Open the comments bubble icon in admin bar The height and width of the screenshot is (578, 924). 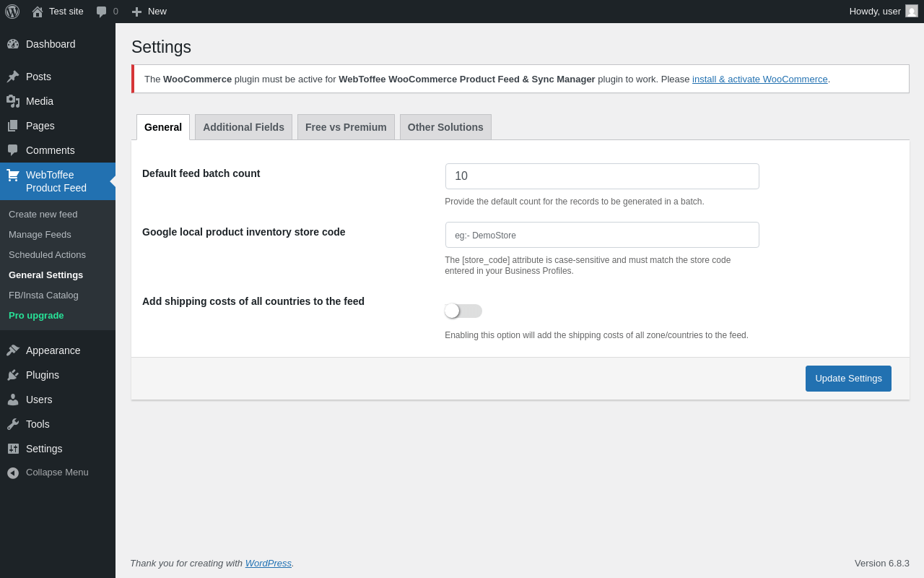(x=102, y=12)
